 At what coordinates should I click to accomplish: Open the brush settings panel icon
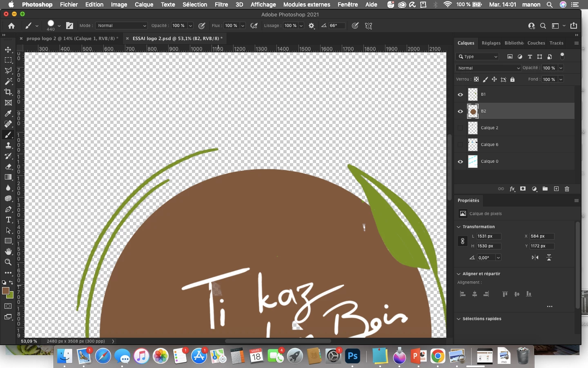pyautogui.click(x=70, y=26)
